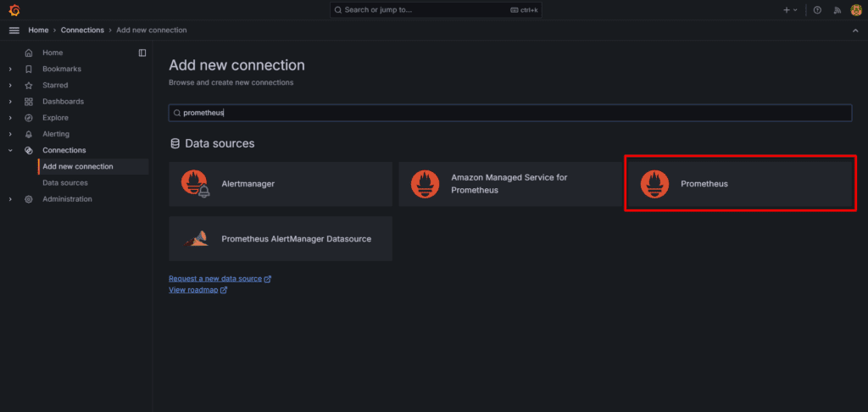Open Alerting in the sidebar

[56, 134]
